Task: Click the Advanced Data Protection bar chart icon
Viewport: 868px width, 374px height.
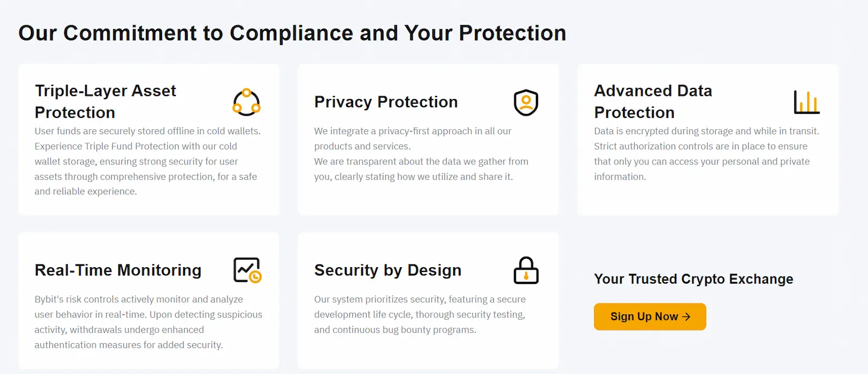Action: click(x=806, y=102)
